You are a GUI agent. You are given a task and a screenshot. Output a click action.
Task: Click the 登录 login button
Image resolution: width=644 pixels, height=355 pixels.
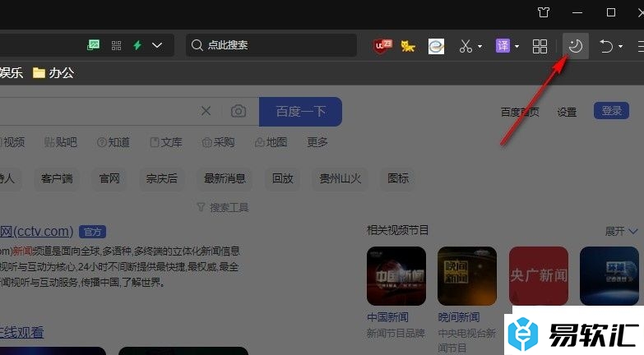(x=611, y=111)
